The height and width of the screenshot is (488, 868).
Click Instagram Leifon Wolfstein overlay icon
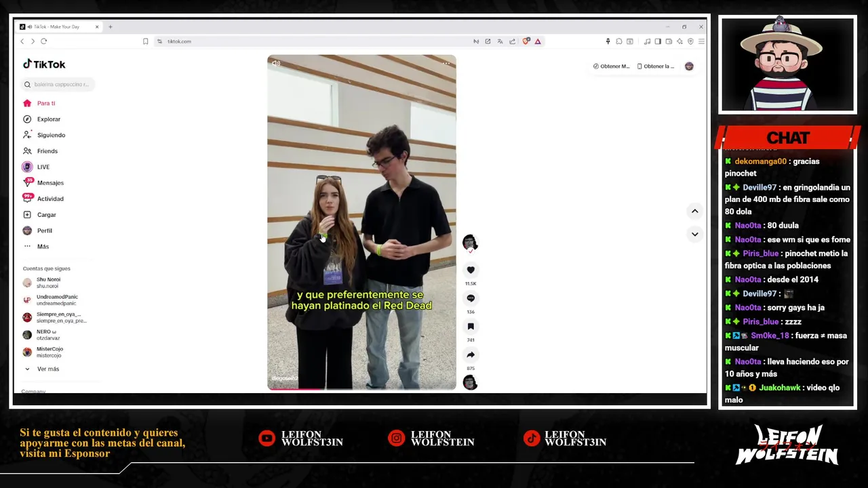pyautogui.click(x=396, y=439)
